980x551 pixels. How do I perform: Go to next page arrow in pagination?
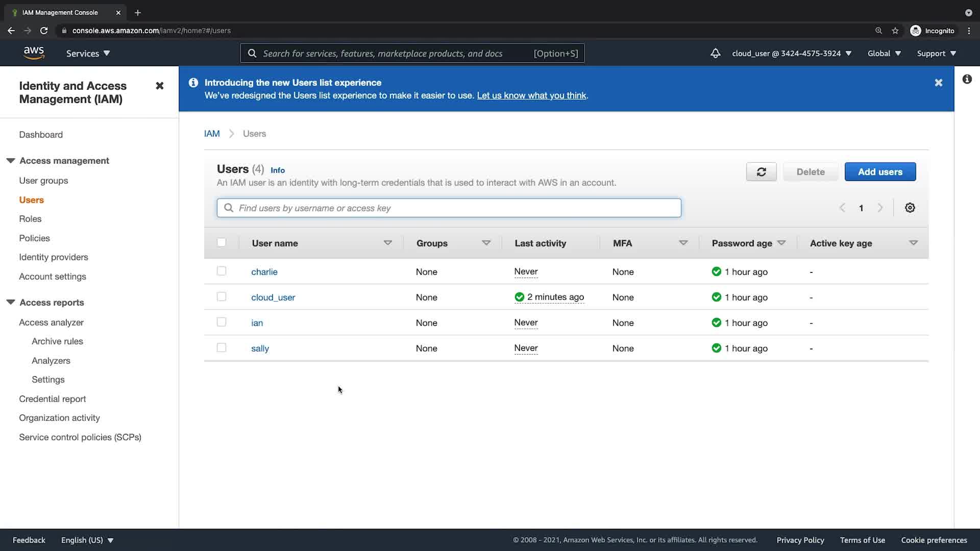click(880, 208)
